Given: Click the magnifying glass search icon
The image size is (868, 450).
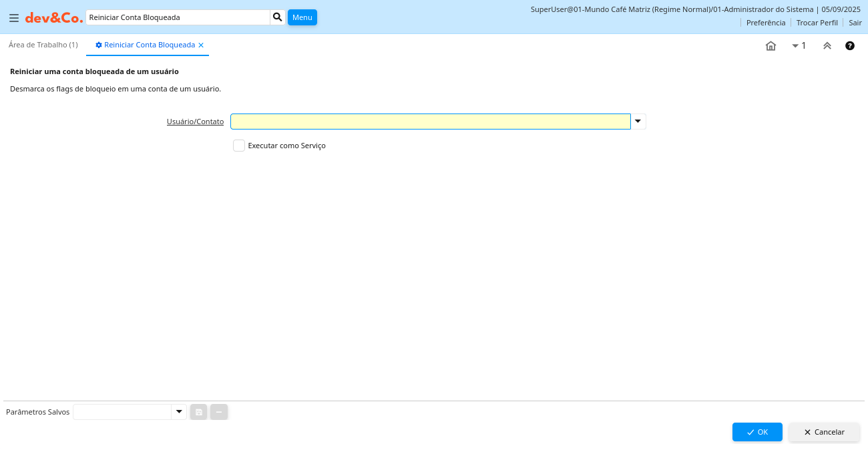Looking at the screenshot, I should [x=278, y=17].
